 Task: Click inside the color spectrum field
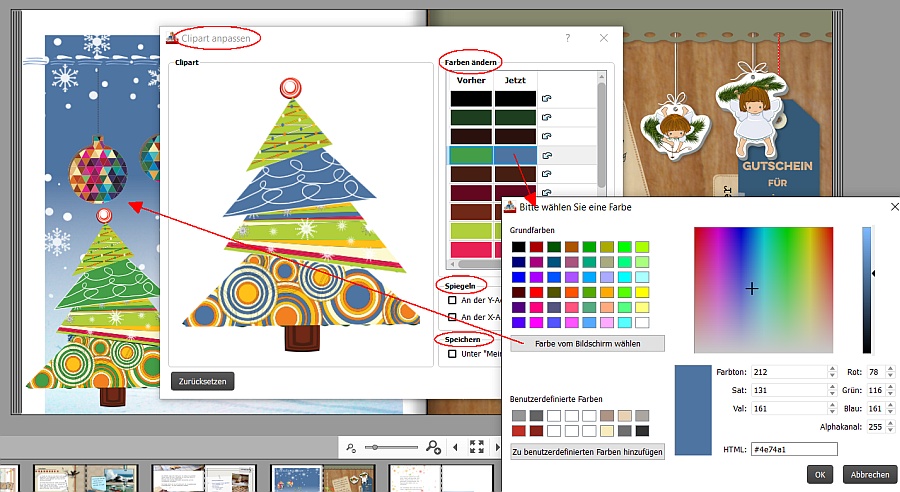click(x=763, y=290)
